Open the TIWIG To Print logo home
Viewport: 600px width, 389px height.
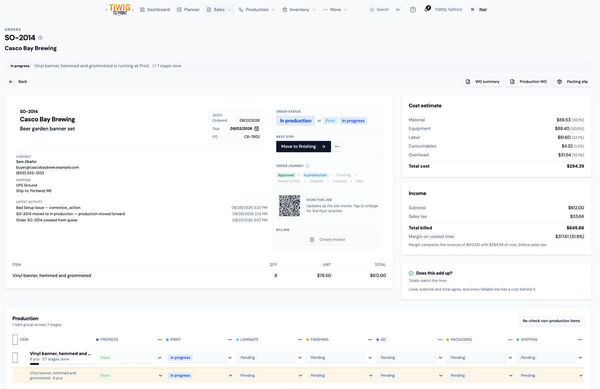[x=119, y=10]
